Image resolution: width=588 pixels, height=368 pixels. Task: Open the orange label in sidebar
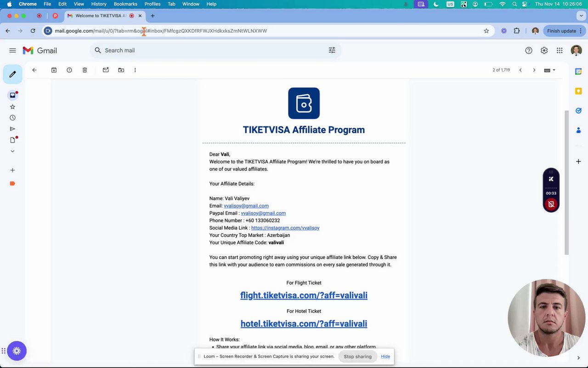12,183
